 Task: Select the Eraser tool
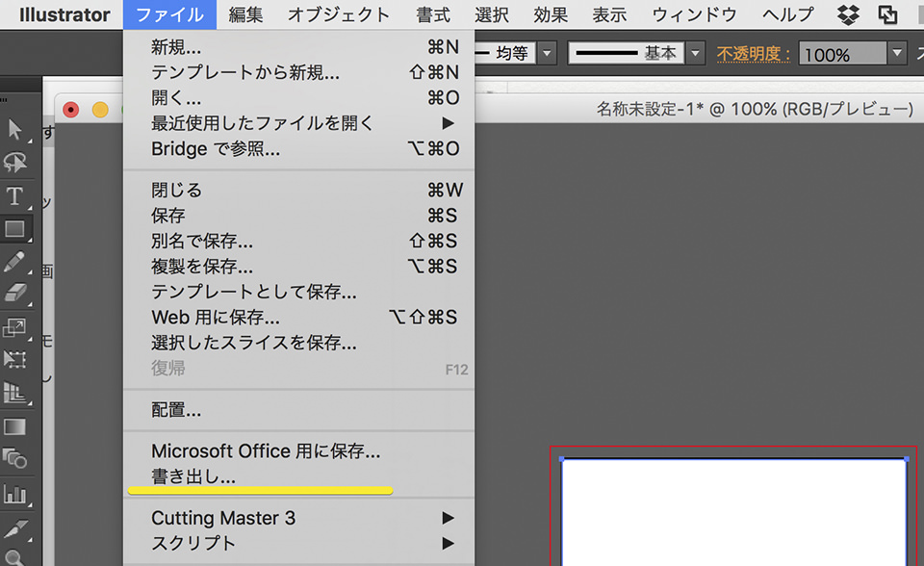click(14, 293)
